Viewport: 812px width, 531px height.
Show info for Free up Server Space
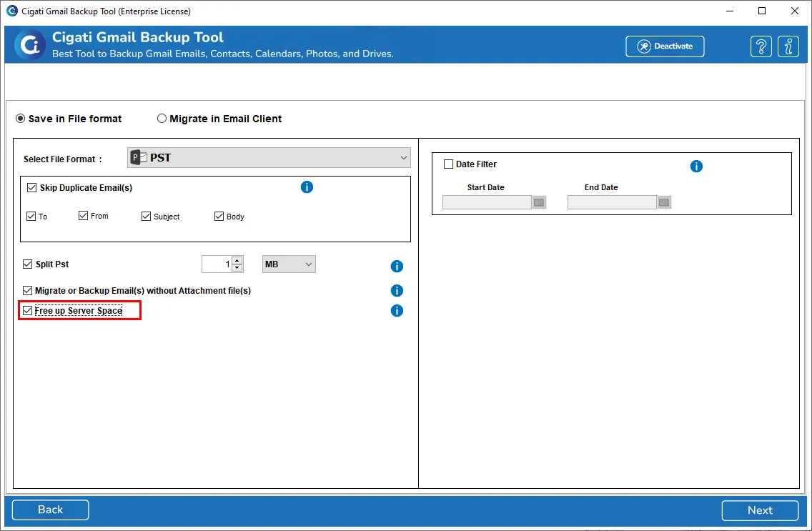pos(397,311)
